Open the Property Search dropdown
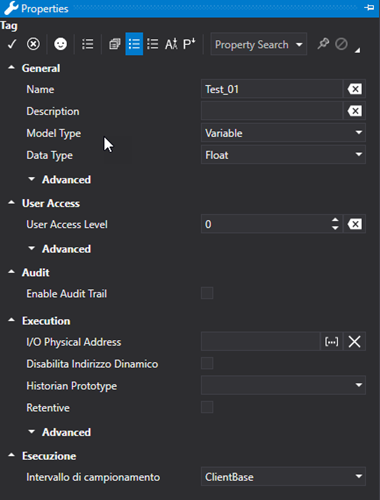The image size is (380, 500). click(x=259, y=44)
